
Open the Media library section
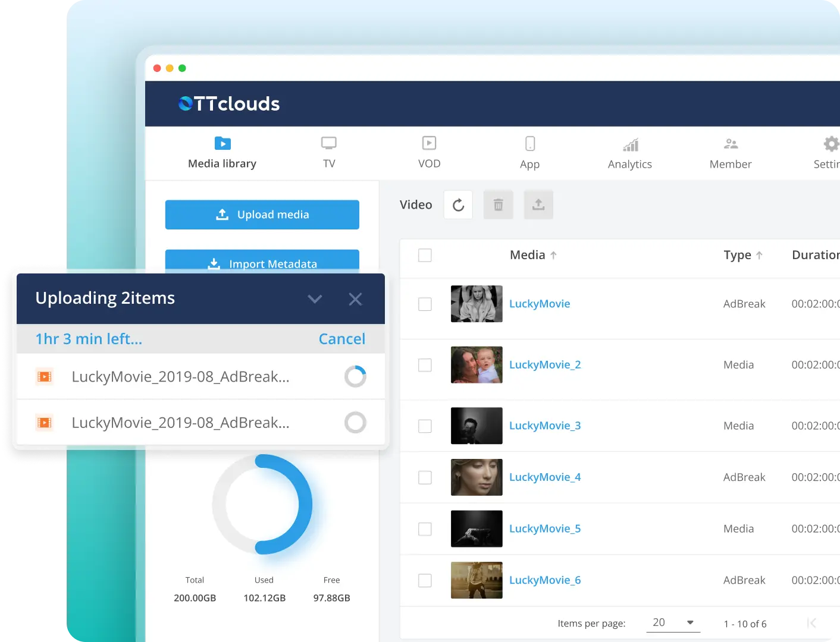point(222,153)
